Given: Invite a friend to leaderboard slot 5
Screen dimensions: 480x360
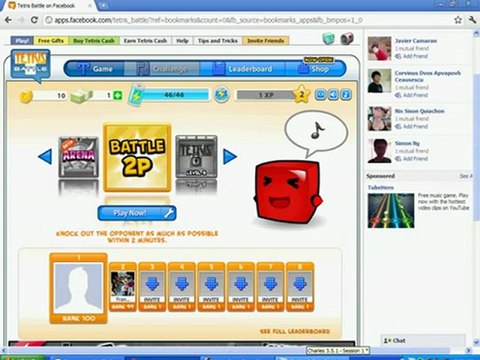Looking at the screenshot, I should click(x=211, y=287).
